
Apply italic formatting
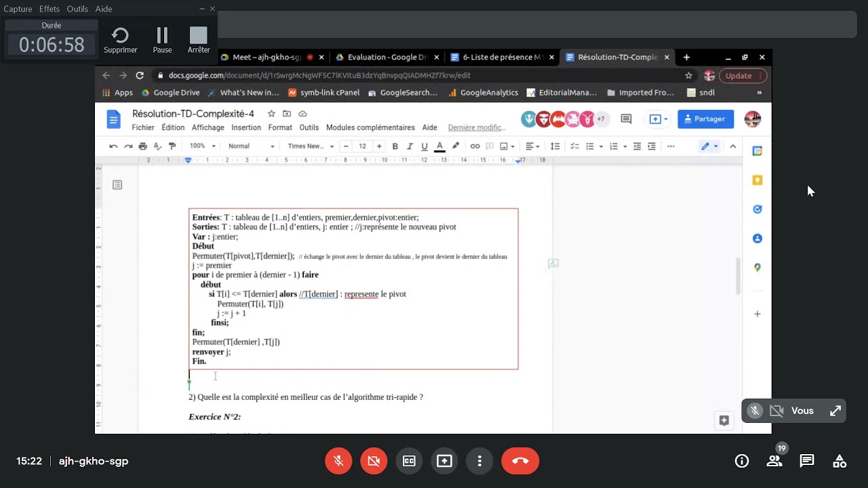click(410, 146)
